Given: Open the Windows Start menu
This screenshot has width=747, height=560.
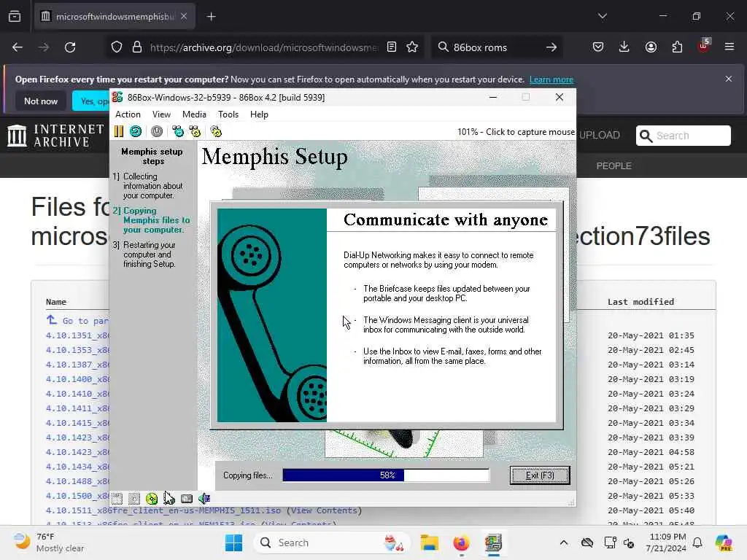Looking at the screenshot, I should [233, 542].
